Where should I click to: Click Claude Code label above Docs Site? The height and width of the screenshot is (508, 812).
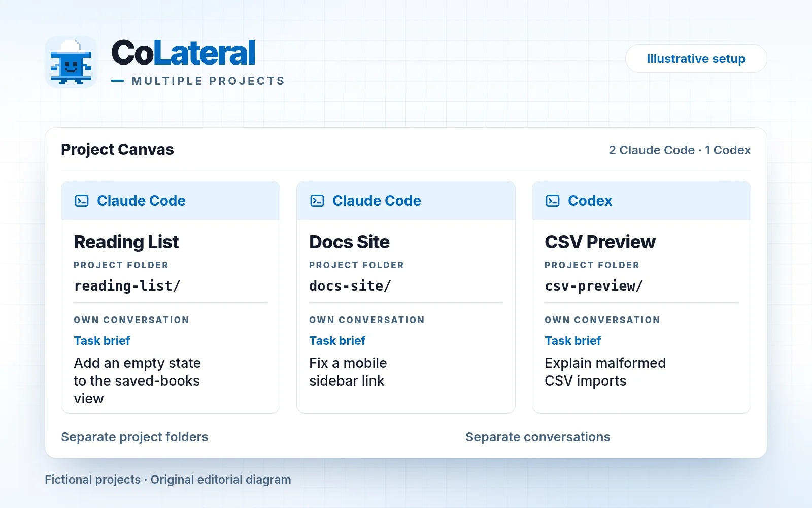point(377,201)
